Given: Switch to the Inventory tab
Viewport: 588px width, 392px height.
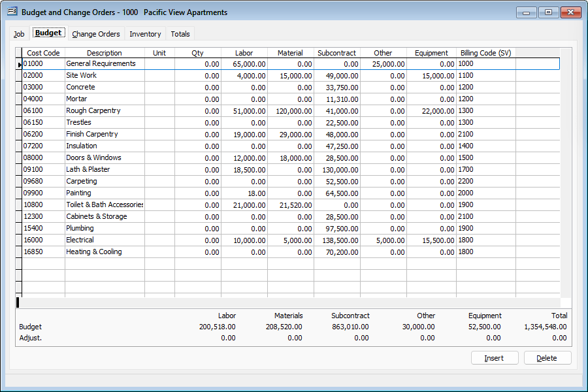Looking at the screenshot, I should click(x=144, y=33).
